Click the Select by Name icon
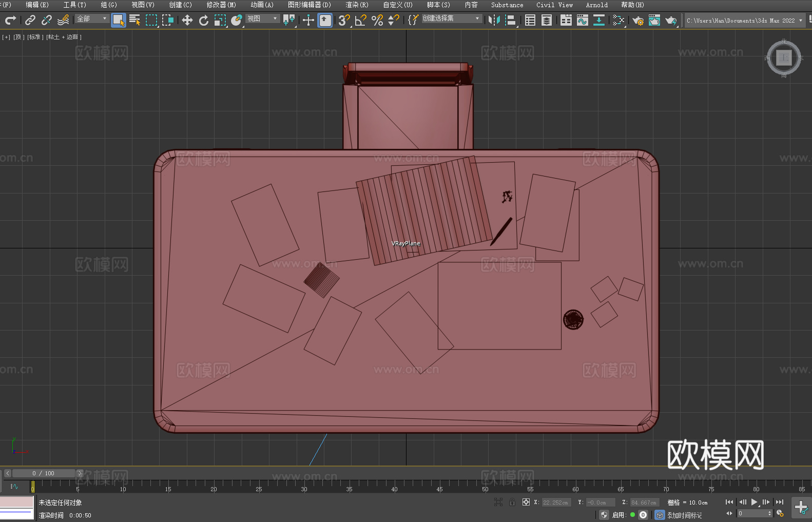The image size is (812, 522). coord(134,20)
